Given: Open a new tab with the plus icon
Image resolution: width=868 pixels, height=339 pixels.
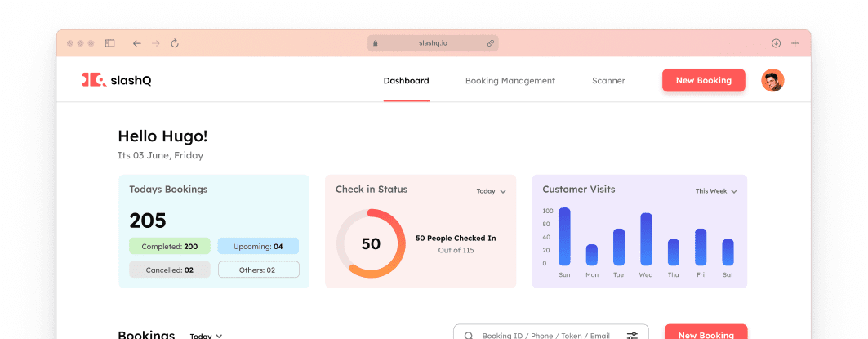Looking at the screenshot, I should pos(795,43).
